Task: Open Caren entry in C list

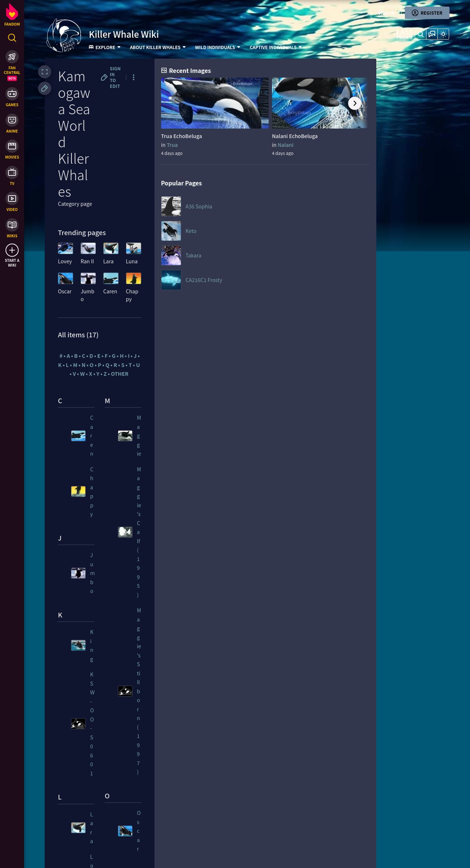Action: click(92, 436)
